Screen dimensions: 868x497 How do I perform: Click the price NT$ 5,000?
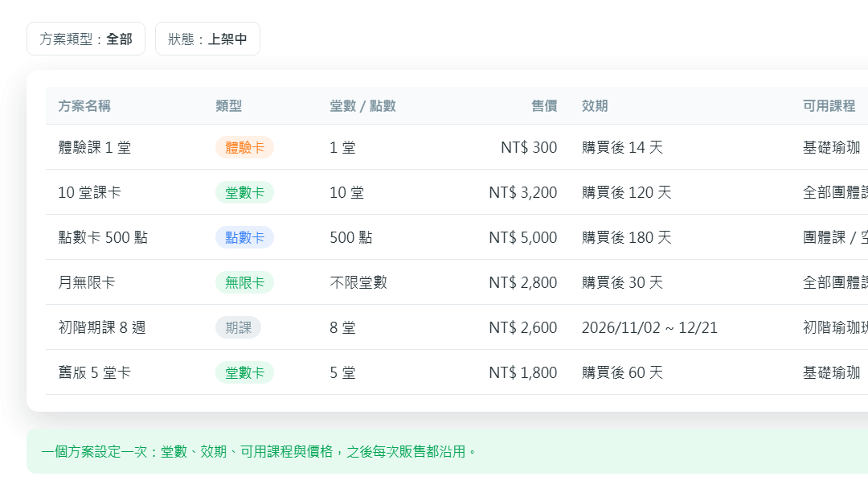pyautogui.click(x=522, y=237)
